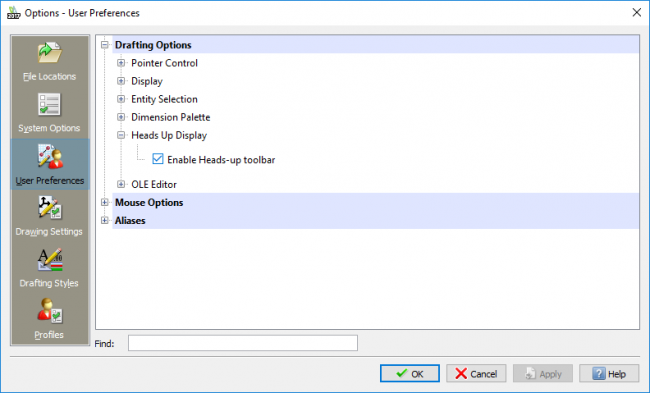Expand the OLE Editor node
This screenshot has height=393, width=650.
coord(121,184)
